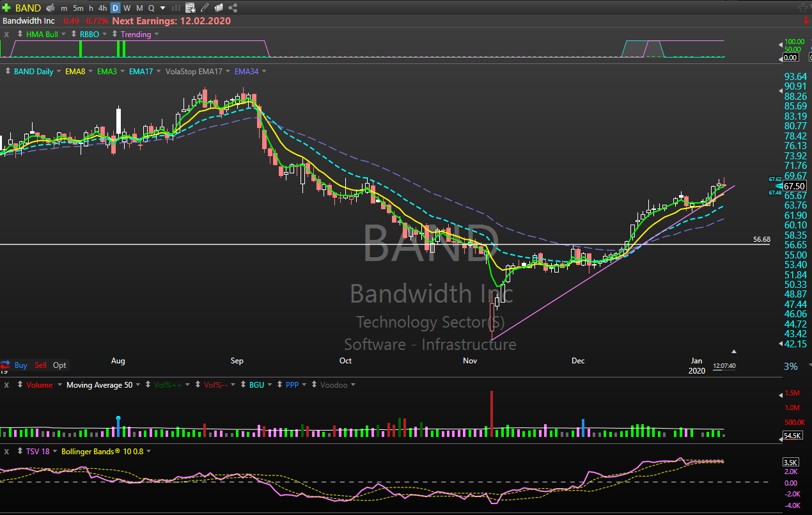Image resolution: width=812 pixels, height=515 pixels.
Task: Open the Moving Average 50 menu
Action: 139,385
